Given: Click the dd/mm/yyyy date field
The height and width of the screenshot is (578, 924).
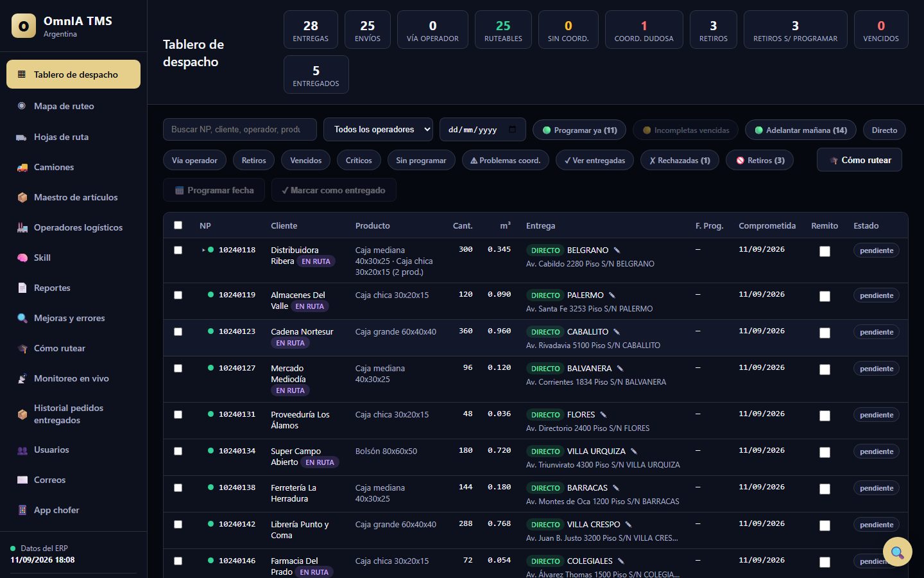Looking at the screenshot, I should (x=483, y=129).
